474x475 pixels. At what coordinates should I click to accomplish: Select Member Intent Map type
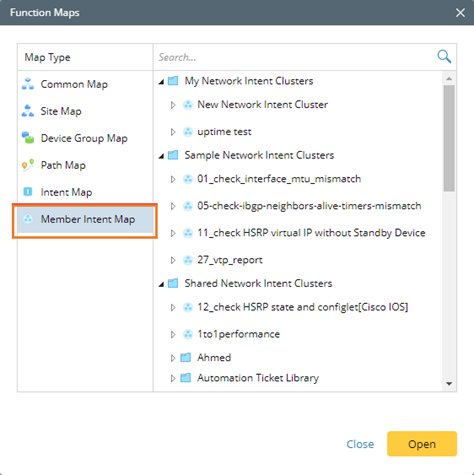pos(85,219)
